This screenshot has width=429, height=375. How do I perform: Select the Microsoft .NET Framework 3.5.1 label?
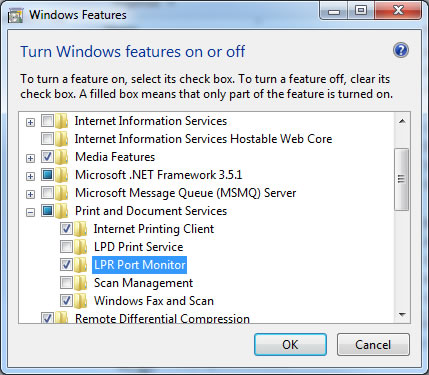(x=159, y=175)
